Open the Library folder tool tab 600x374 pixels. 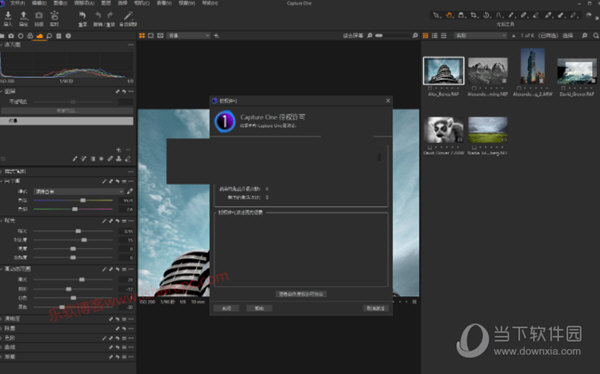point(2,36)
